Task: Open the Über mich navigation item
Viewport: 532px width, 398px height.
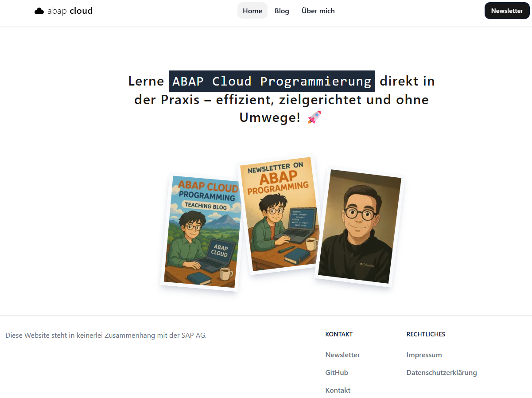Action: 318,11
